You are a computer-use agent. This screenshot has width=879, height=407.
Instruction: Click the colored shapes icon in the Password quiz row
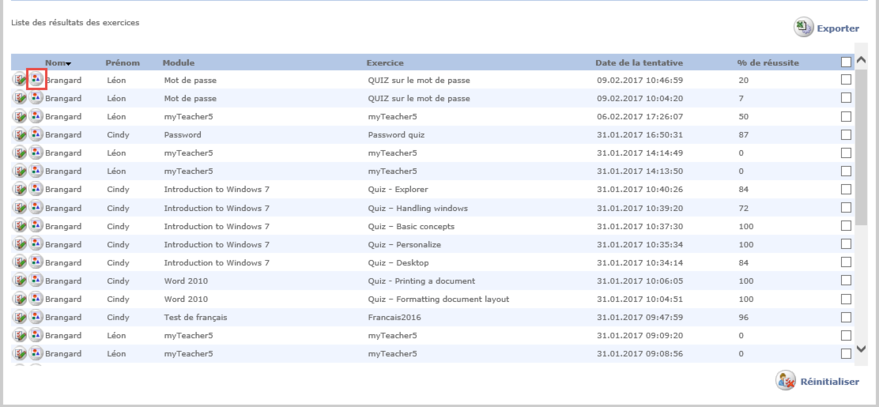37,135
